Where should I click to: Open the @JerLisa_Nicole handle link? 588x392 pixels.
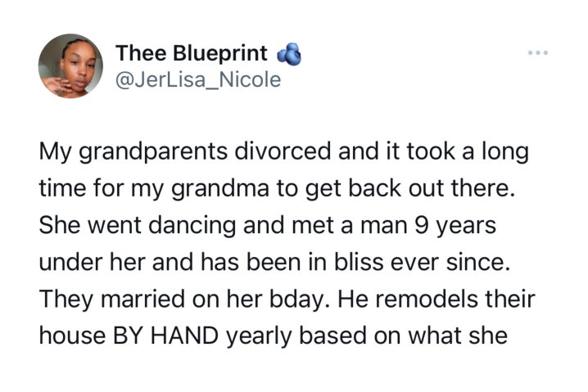click(198, 80)
